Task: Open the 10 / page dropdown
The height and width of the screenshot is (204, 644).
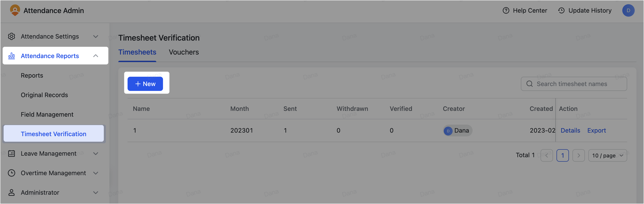Action: (608, 155)
